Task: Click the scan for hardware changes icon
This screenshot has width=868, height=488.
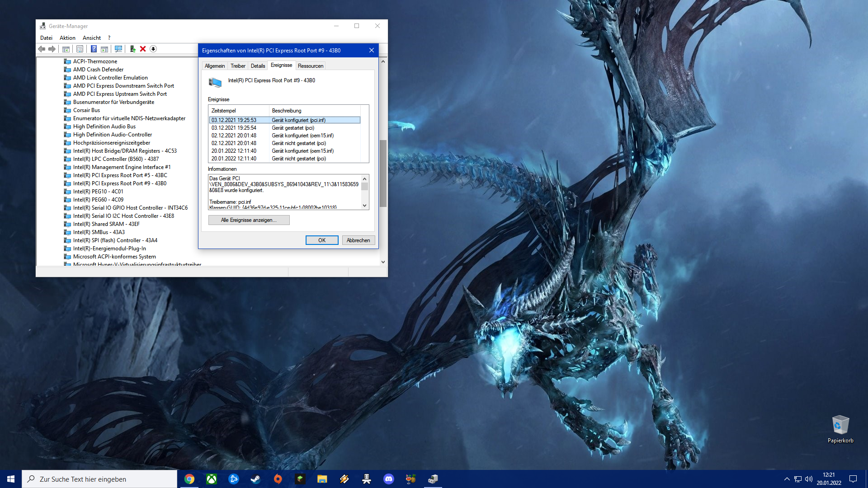Action: pos(118,49)
